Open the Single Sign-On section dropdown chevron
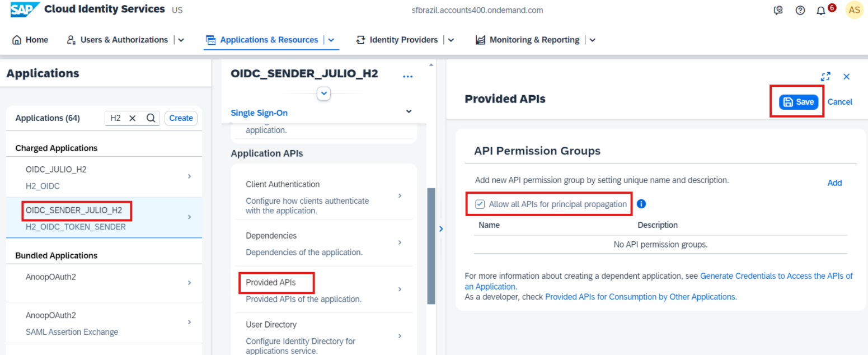Viewport: 868px width, 355px height. [x=409, y=111]
